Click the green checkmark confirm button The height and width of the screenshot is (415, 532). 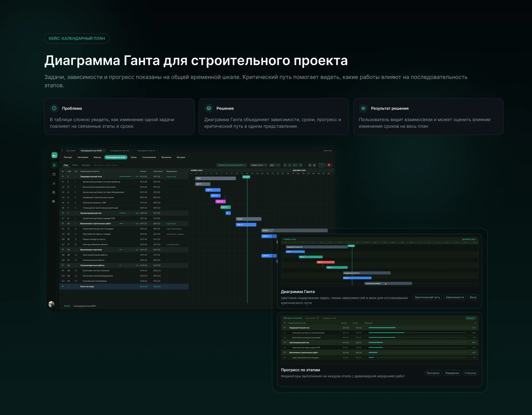(322, 165)
